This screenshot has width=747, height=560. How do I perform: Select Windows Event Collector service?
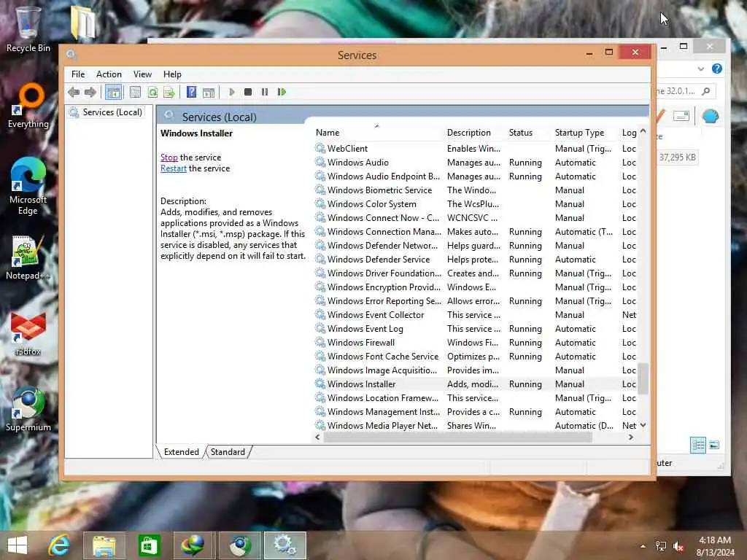[x=476, y=315]
